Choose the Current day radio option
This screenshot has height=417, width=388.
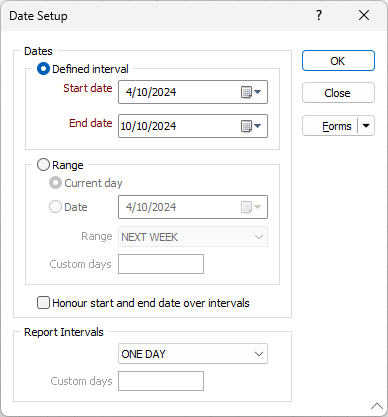tap(55, 183)
